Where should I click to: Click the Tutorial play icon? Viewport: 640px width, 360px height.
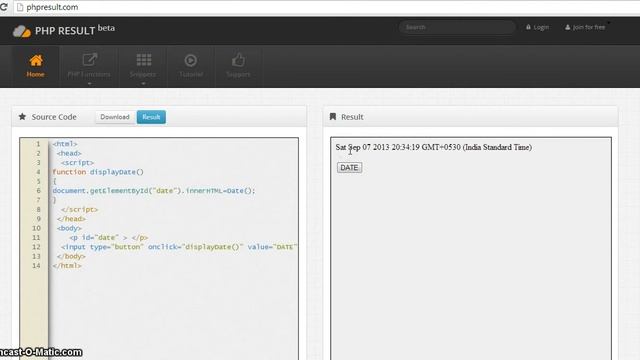pyautogui.click(x=191, y=60)
